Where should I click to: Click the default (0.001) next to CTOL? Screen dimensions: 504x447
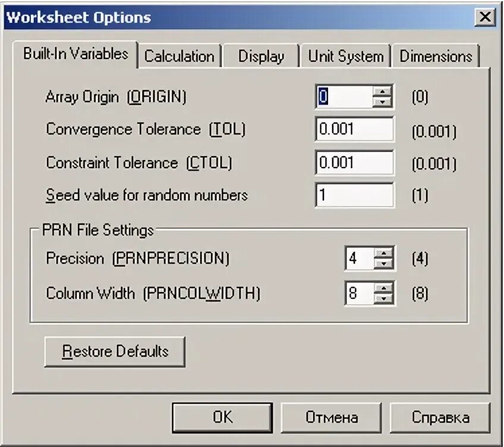coord(434,164)
